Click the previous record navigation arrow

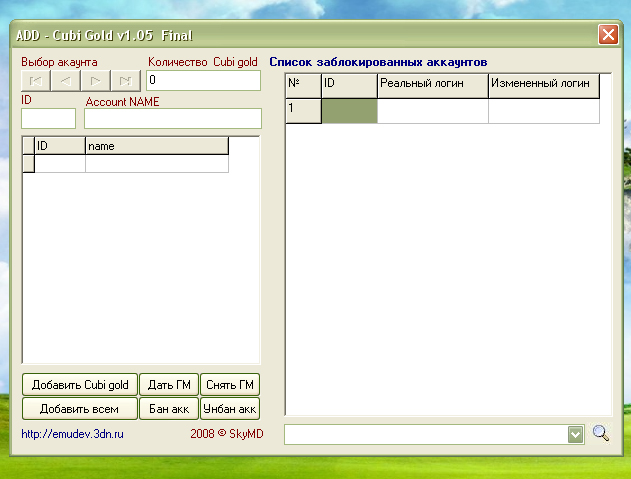click(65, 81)
